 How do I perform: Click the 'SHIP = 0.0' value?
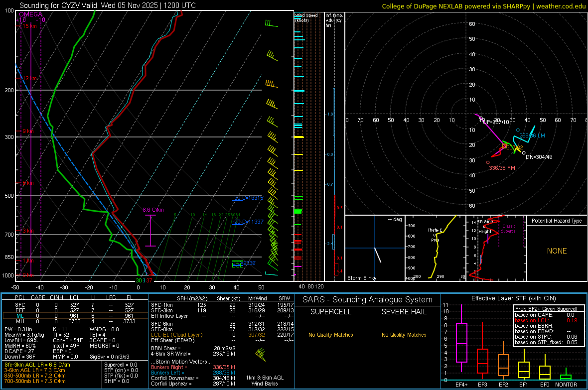pyautogui.click(x=117, y=382)
